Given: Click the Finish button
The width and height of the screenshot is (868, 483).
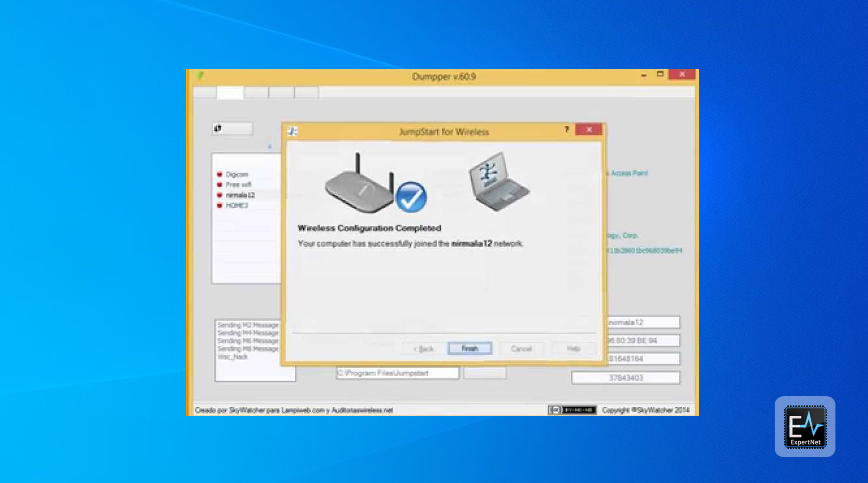Looking at the screenshot, I should click(470, 349).
